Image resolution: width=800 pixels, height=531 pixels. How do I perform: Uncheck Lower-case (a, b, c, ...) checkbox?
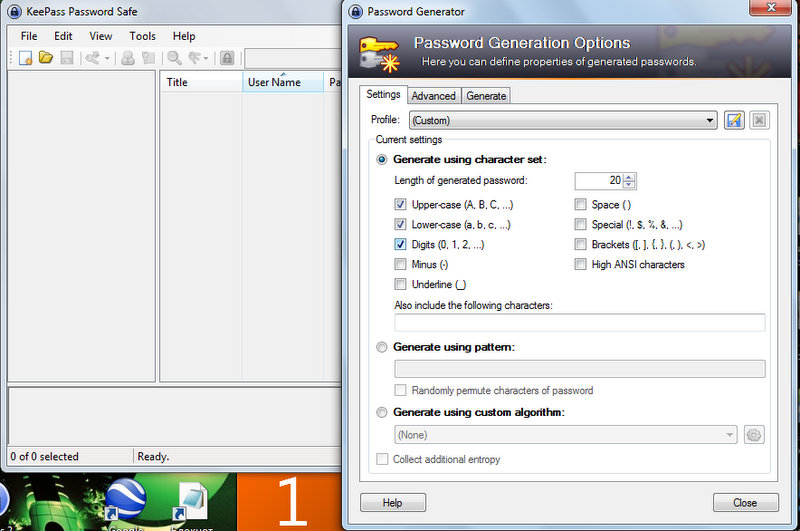pyautogui.click(x=401, y=224)
